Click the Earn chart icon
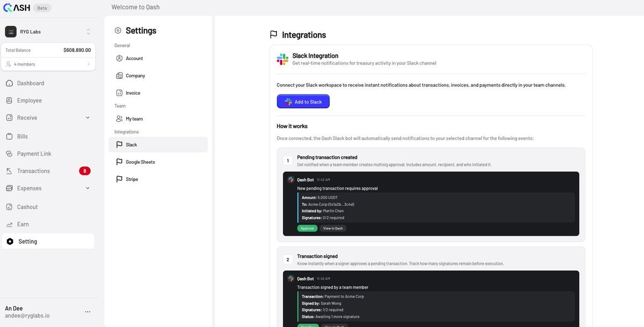Screen dimensions: 644x327 (x=10, y=224)
